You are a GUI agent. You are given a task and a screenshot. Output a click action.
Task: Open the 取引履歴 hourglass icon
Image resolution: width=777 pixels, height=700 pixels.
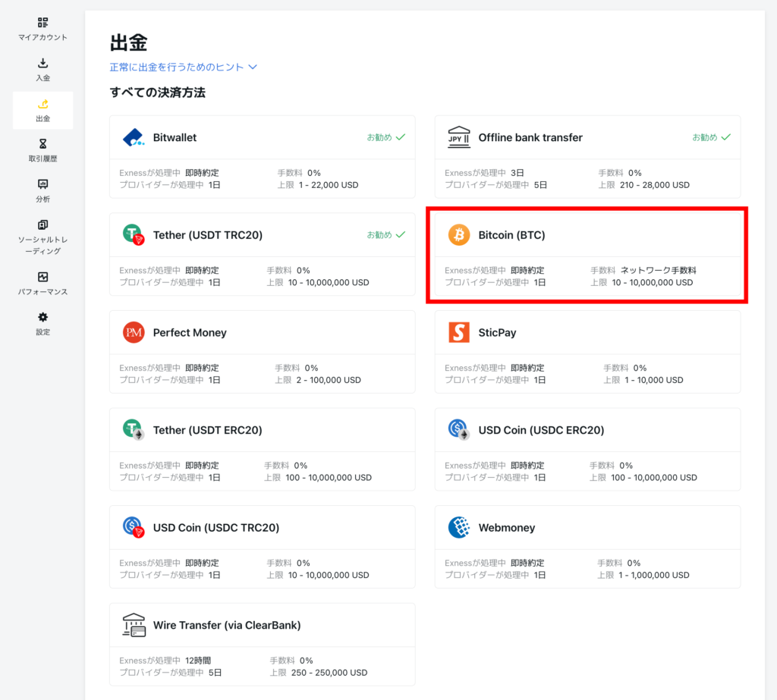(42, 143)
